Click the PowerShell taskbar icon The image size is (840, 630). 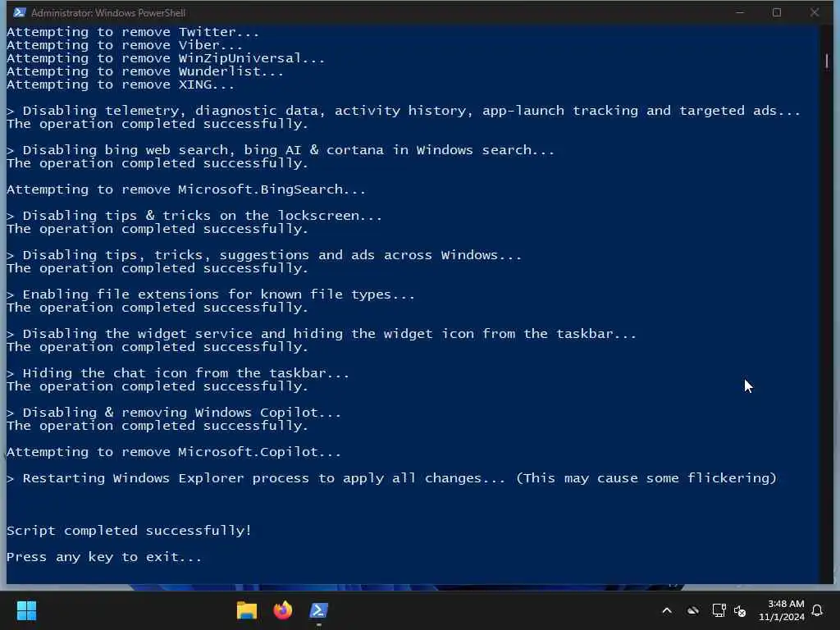click(x=319, y=610)
